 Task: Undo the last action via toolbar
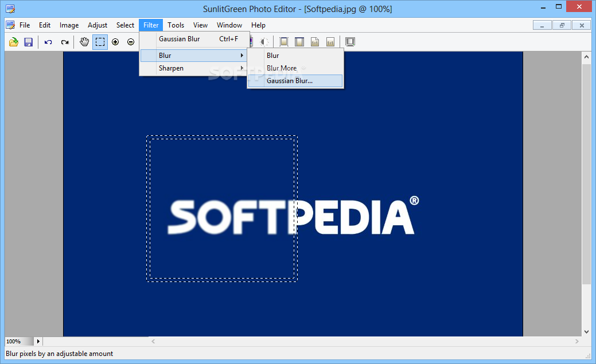48,42
